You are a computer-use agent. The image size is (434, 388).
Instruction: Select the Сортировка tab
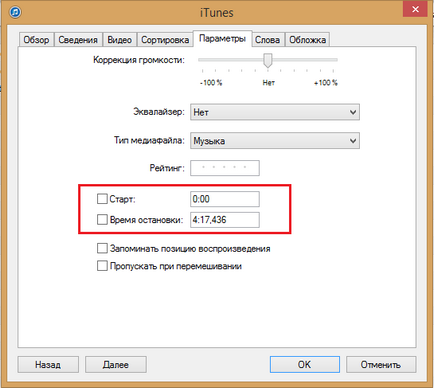coord(165,40)
